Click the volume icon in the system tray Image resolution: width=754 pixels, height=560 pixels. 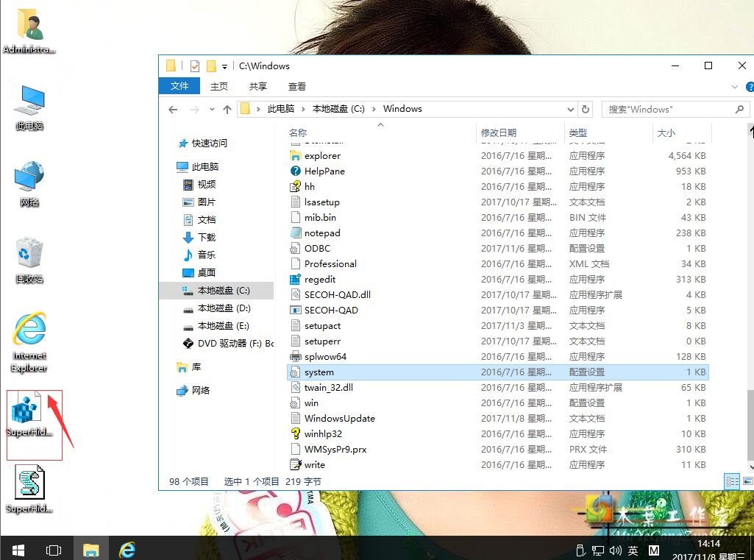click(x=615, y=550)
